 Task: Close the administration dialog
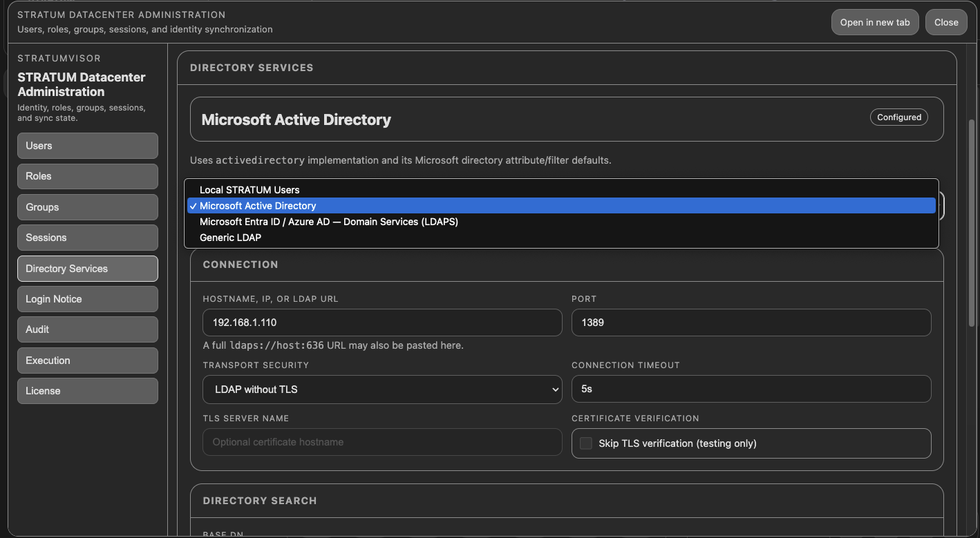pyautogui.click(x=946, y=22)
